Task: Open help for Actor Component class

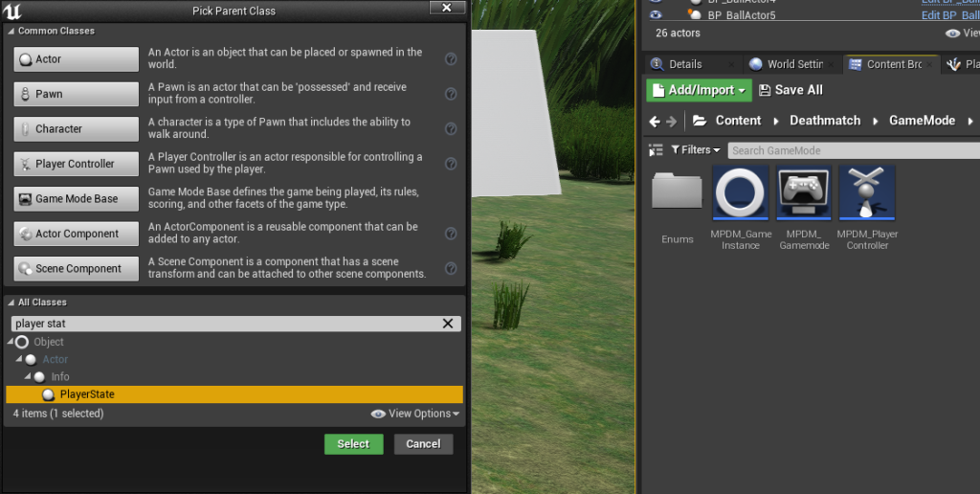Action: (x=451, y=234)
